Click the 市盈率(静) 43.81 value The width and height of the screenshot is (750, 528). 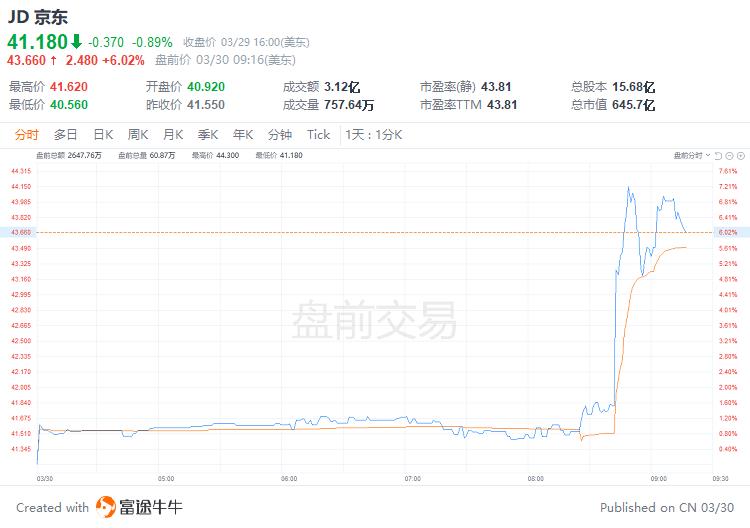click(496, 87)
